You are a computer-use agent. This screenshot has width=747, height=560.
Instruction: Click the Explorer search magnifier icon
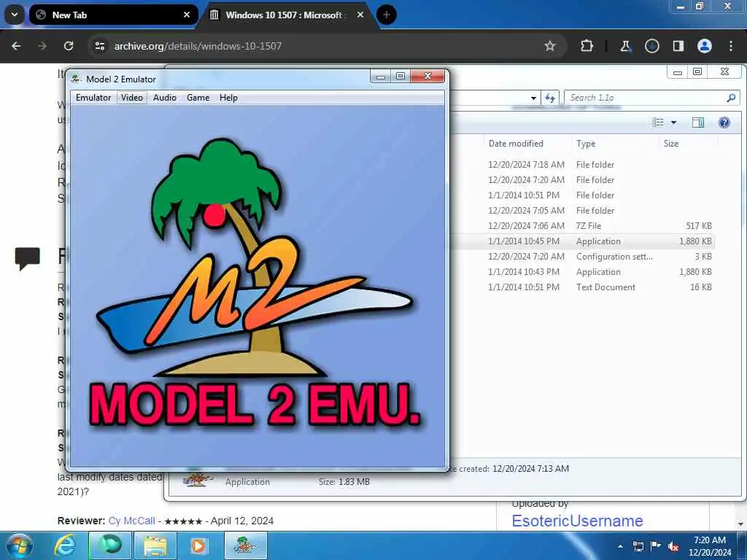coord(731,98)
